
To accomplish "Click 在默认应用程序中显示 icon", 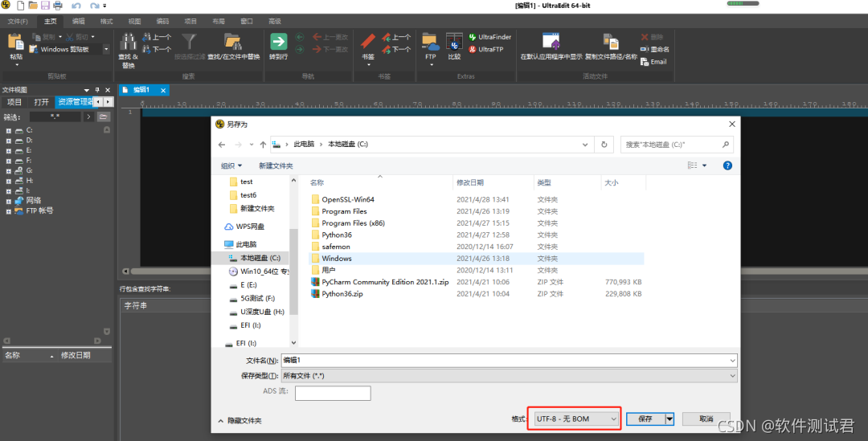I will coord(551,42).
